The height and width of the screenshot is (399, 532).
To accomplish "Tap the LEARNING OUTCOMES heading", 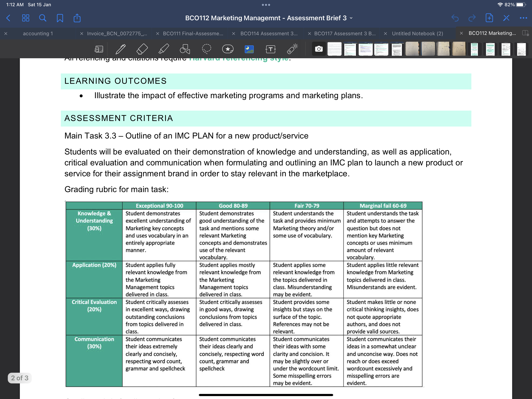I will tap(115, 81).
